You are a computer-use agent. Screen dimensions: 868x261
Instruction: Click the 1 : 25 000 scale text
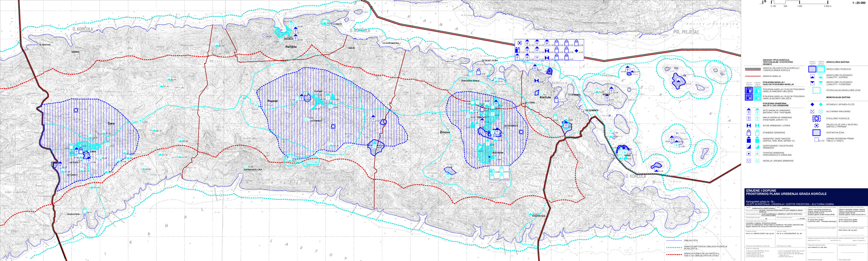point(858,3)
